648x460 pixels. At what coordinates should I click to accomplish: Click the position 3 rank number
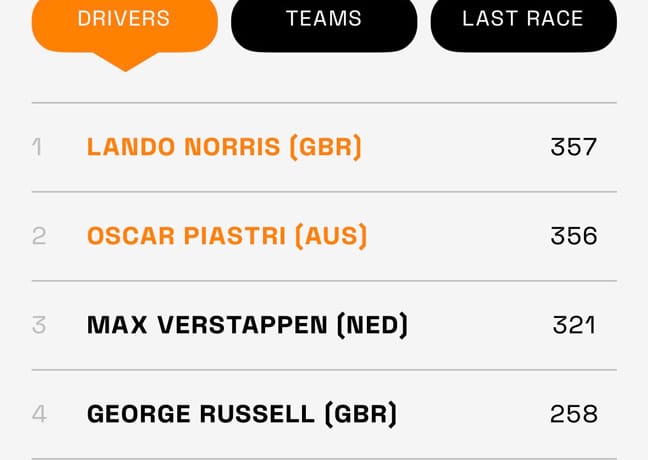39,325
